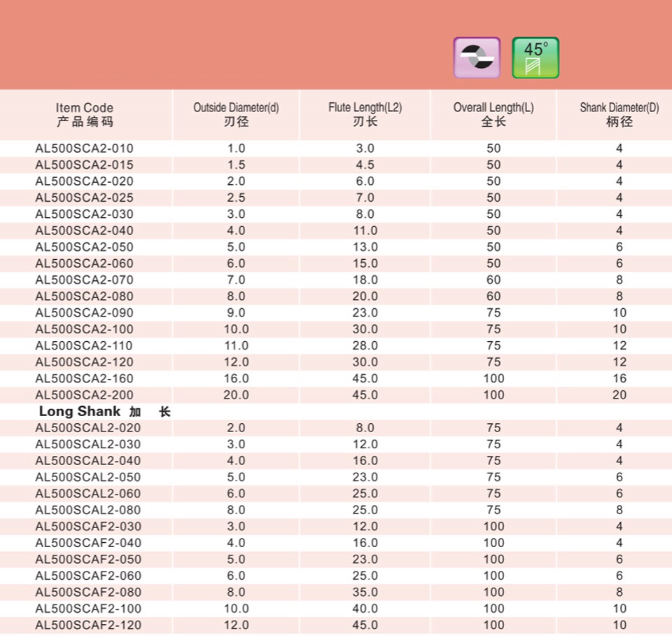Screen dimensions: 672x636
Task: Click item code AL500SCA2-025
Action: (x=85, y=198)
